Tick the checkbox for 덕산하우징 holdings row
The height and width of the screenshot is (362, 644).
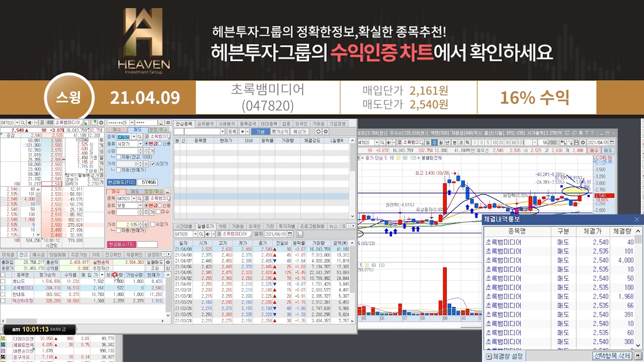[x=3, y=301]
